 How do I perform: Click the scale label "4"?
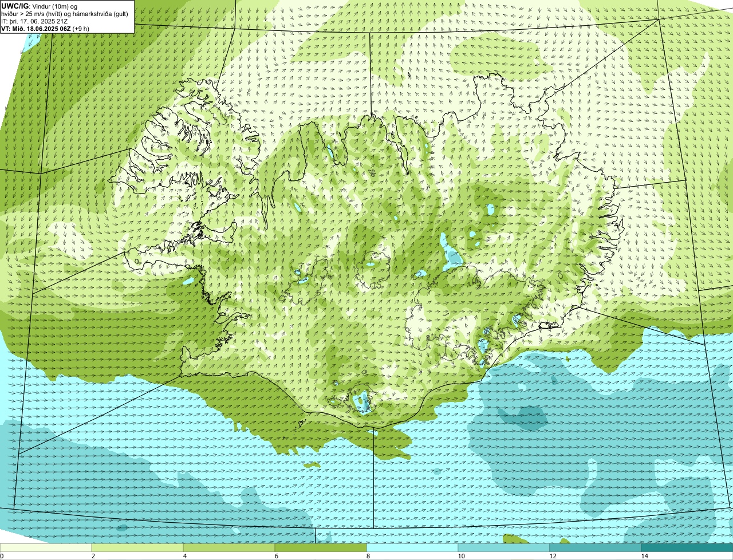tap(184, 556)
